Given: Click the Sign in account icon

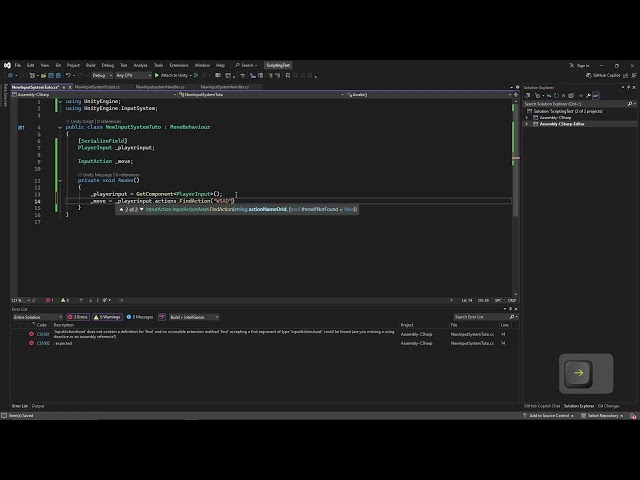Looking at the screenshot, I should pos(571,65).
